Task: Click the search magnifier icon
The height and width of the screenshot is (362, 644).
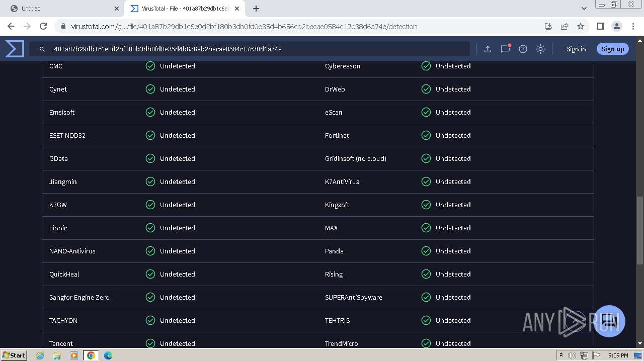Action: [42, 49]
